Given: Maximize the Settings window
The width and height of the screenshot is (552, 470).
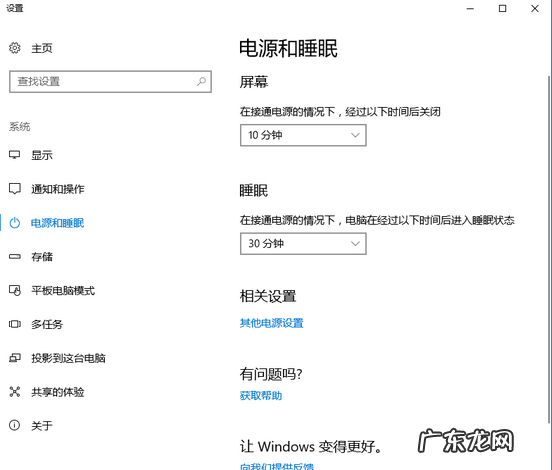Looking at the screenshot, I should 502,8.
